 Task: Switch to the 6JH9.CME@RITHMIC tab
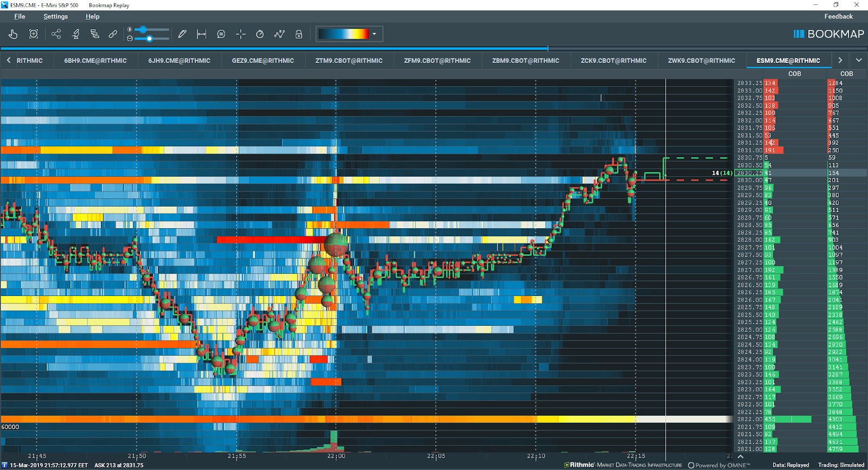pyautogui.click(x=179, y=61)
